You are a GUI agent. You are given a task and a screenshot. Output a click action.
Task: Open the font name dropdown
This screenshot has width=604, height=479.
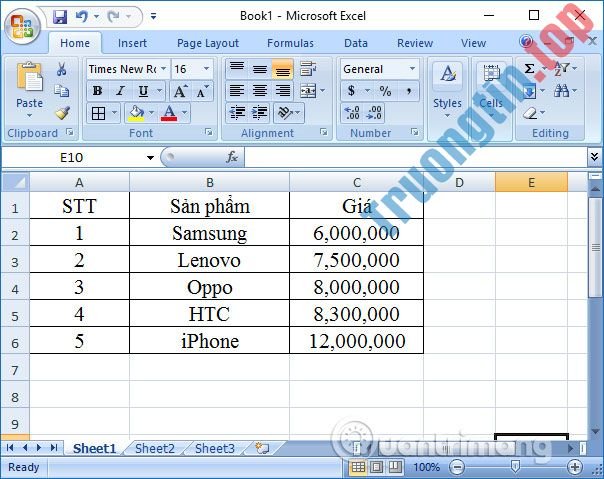(x=164, y=69)
